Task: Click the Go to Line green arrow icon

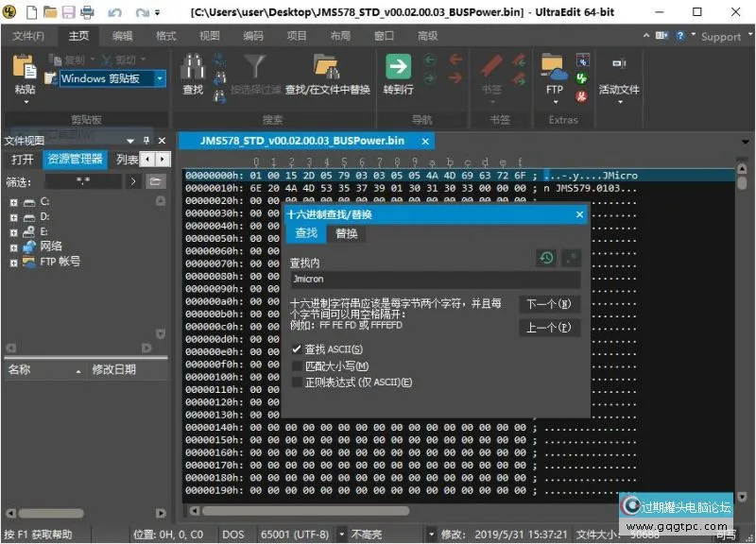Action: pos(398,68)
